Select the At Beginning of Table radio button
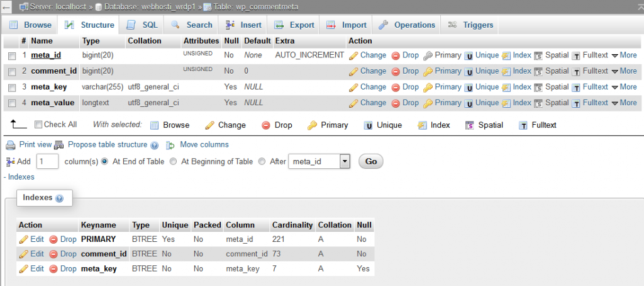The image size is (644, 286). coord(173,162)
